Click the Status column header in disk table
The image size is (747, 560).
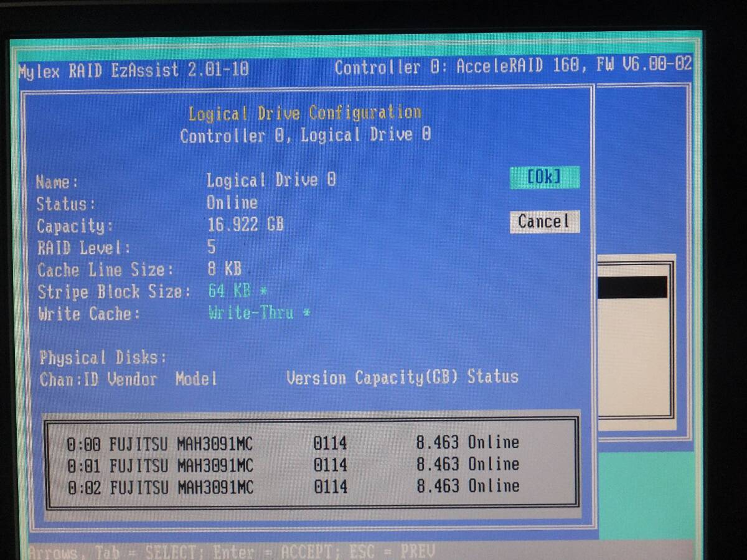493,376
